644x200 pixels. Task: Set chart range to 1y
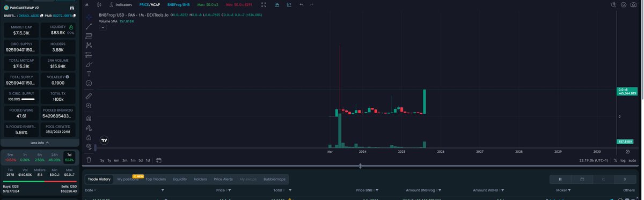point(109,160)
